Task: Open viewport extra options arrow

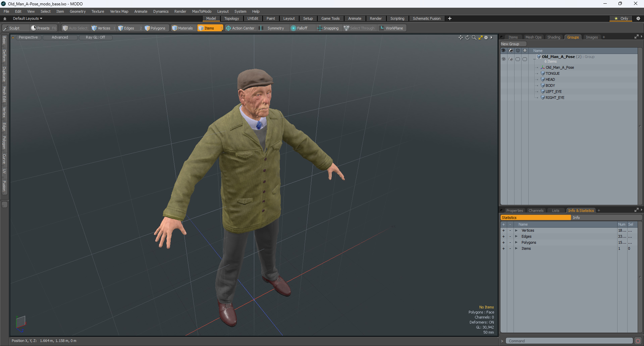Action: (491, 38)
